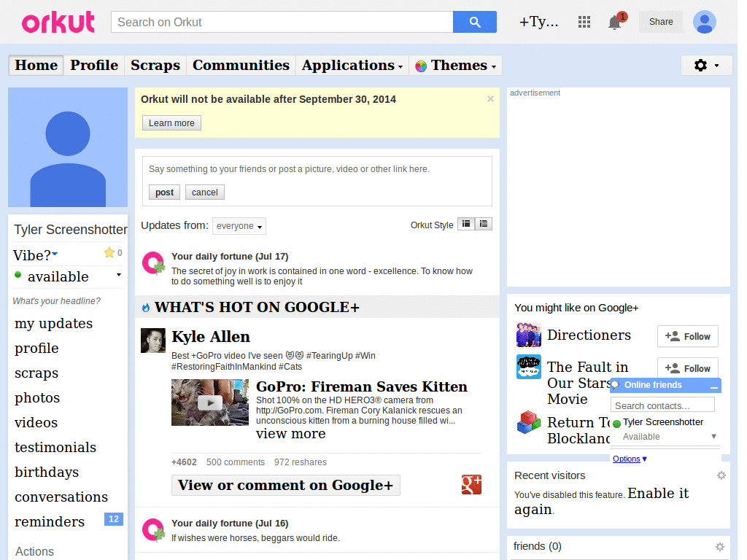This screenshot has width=747, height=560.
Task: Click the large profile picture placeholder
Action: (68, 147)
